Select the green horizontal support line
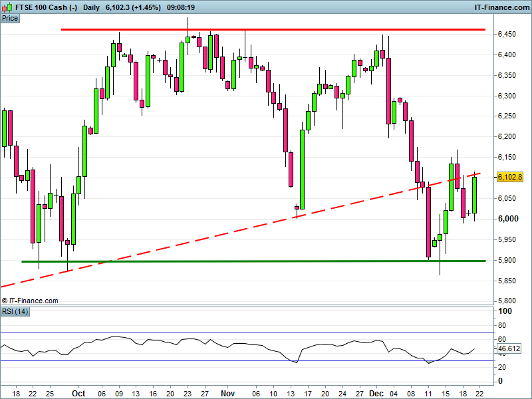 click(253, 261)
